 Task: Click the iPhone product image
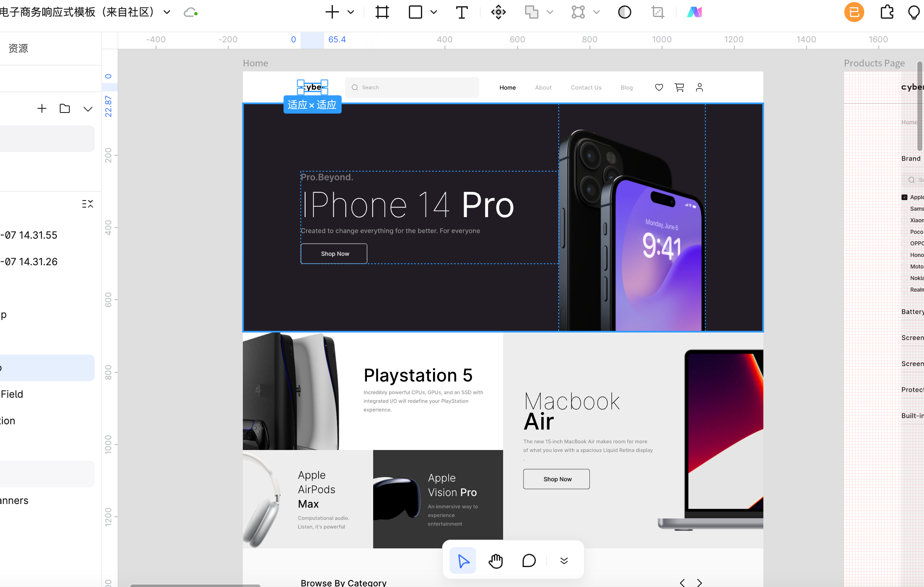632,230
